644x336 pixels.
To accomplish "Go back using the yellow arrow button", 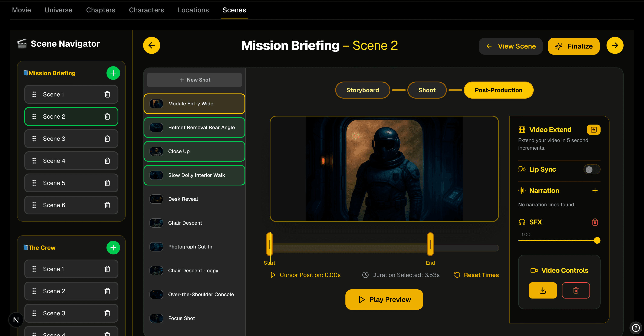I will pos(151,45).
